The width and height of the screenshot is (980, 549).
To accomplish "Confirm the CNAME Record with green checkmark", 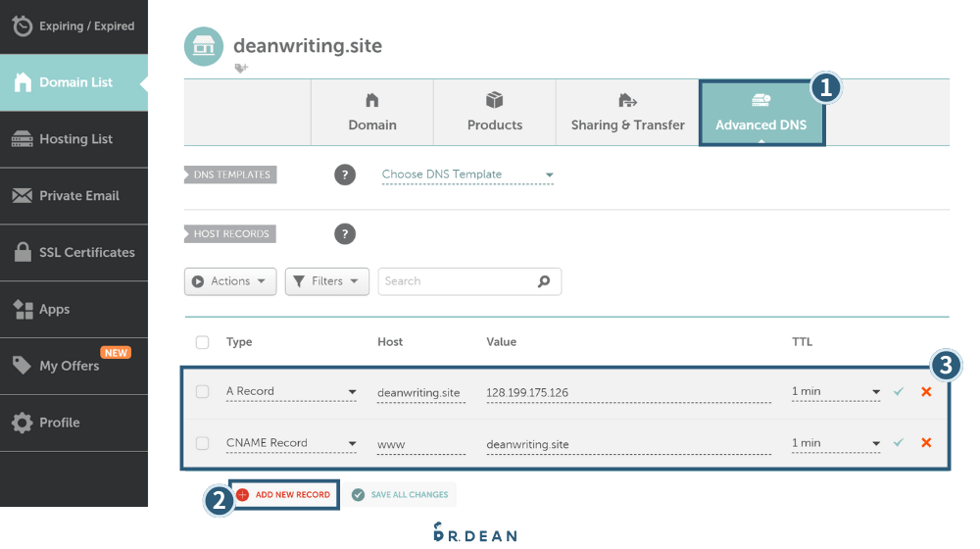I will 899,443.
